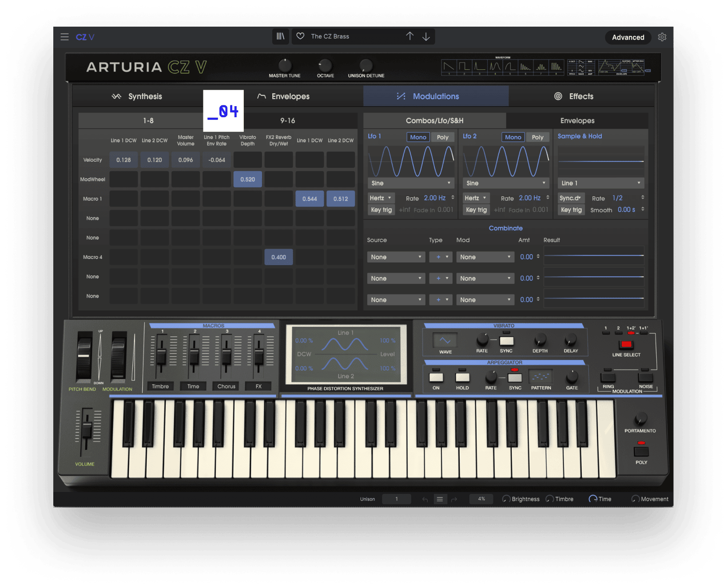Open the hamburger menu top left
The width and height of the screenshot is (727, 588).
tap(65, 37)
